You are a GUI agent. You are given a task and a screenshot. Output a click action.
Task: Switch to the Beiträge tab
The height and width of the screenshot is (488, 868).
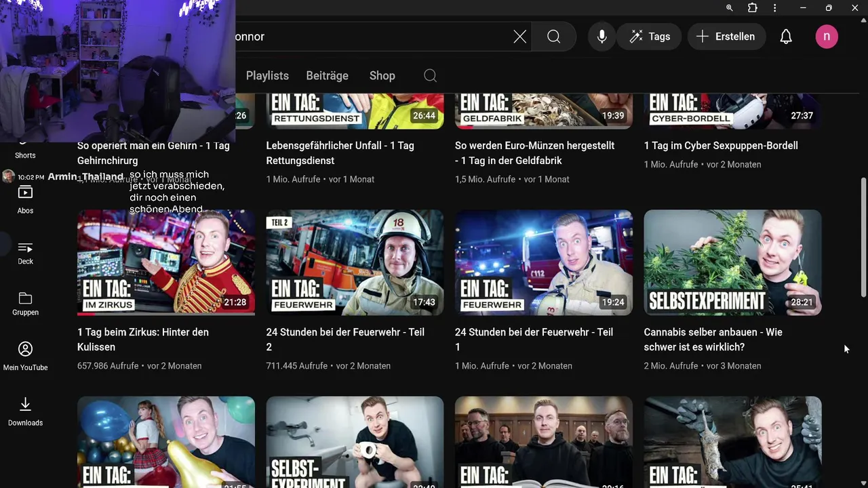tap(327, 76)
